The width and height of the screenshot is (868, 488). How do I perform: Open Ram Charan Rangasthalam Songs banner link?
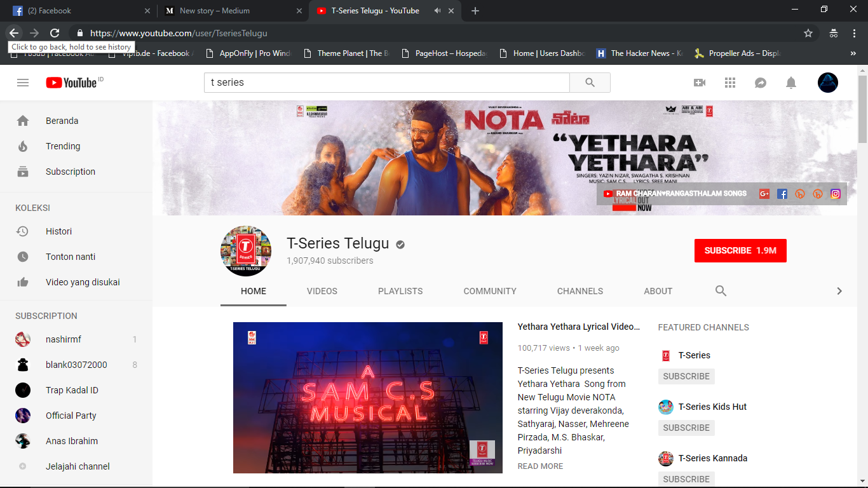click(x=675, y=194)
